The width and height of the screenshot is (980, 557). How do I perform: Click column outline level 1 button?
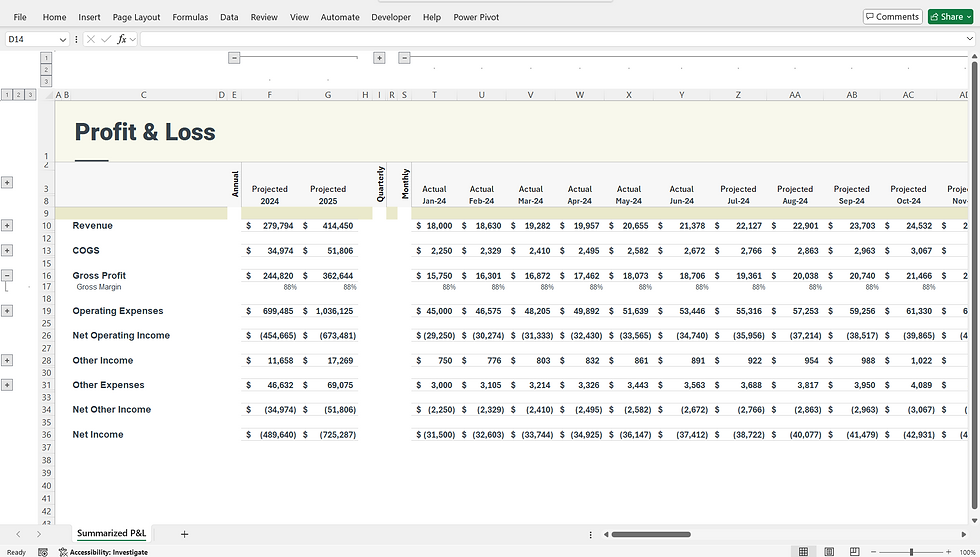(46, 58)
